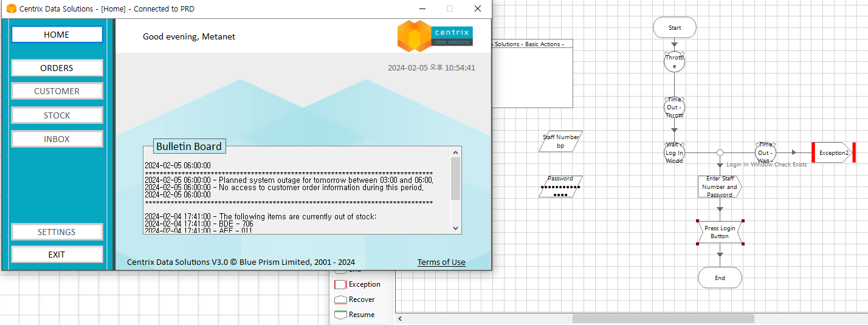Pick the Recover stage tool
The width and height of the screenshot is (868, 325).
[x=354, y=299]
